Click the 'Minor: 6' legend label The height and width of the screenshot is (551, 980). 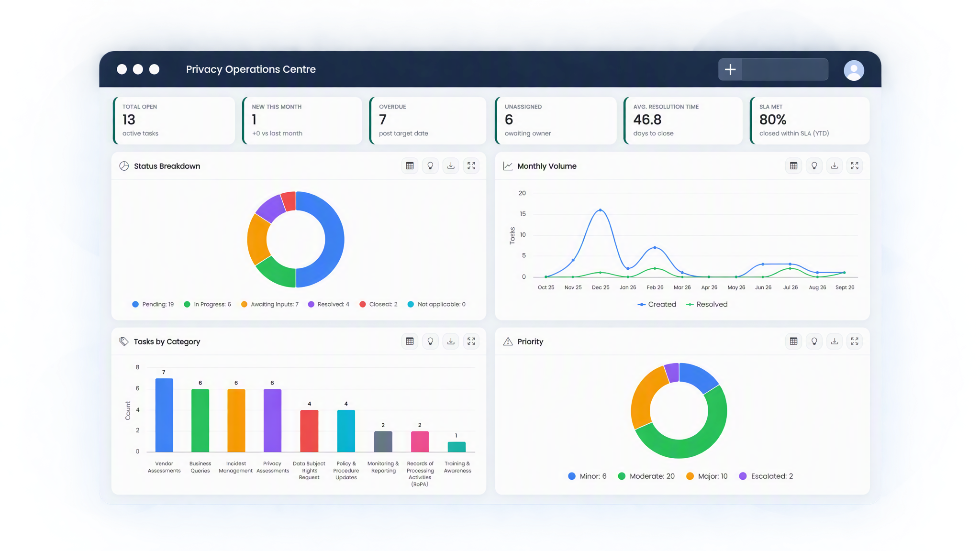click(593, 476)
